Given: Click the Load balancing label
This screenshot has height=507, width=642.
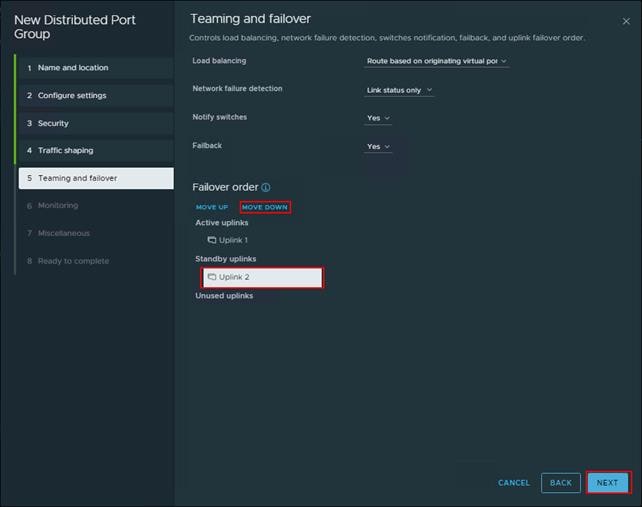Looking at the screenshot, I should 219,61.
